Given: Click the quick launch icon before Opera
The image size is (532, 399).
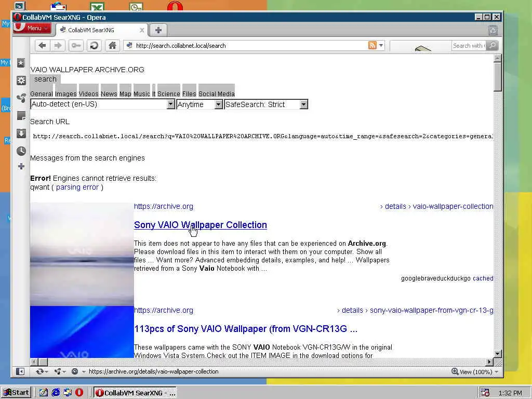Looking at the screenshot, I should coord(68,393).
